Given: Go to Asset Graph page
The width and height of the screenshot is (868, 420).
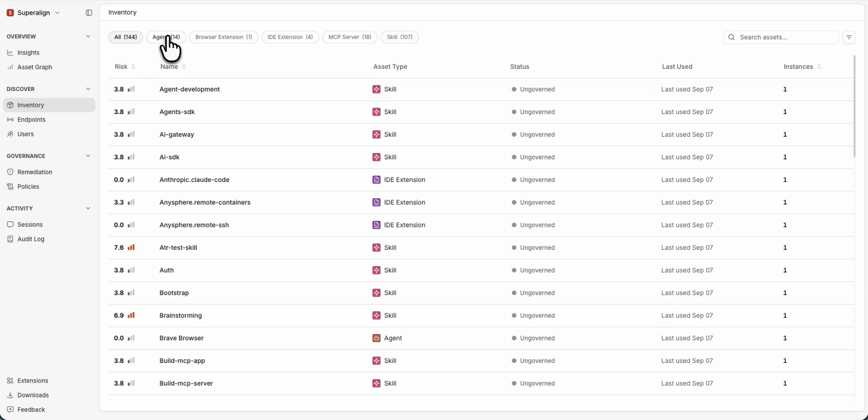Looking at the screenshot, I should [49, 67].
